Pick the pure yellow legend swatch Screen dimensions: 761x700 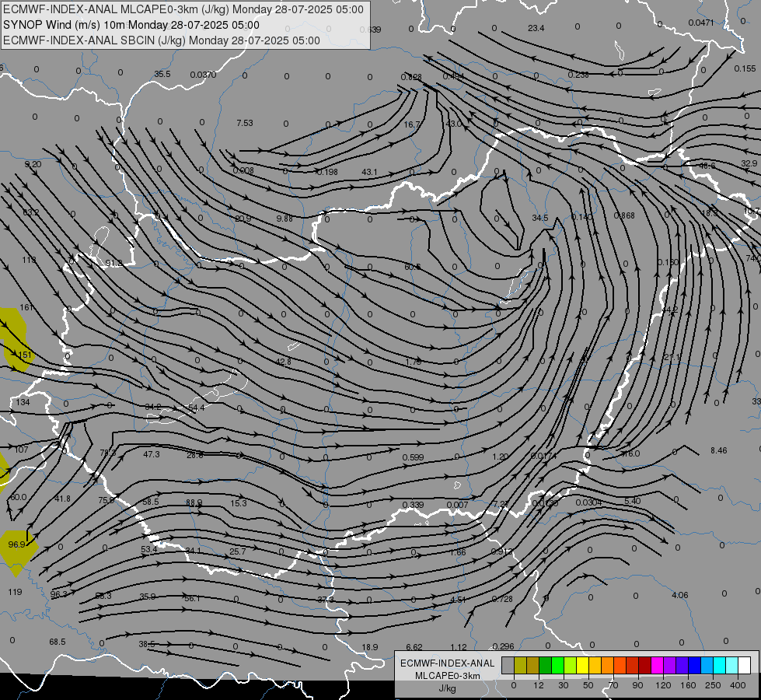click(x=583, y=666)
